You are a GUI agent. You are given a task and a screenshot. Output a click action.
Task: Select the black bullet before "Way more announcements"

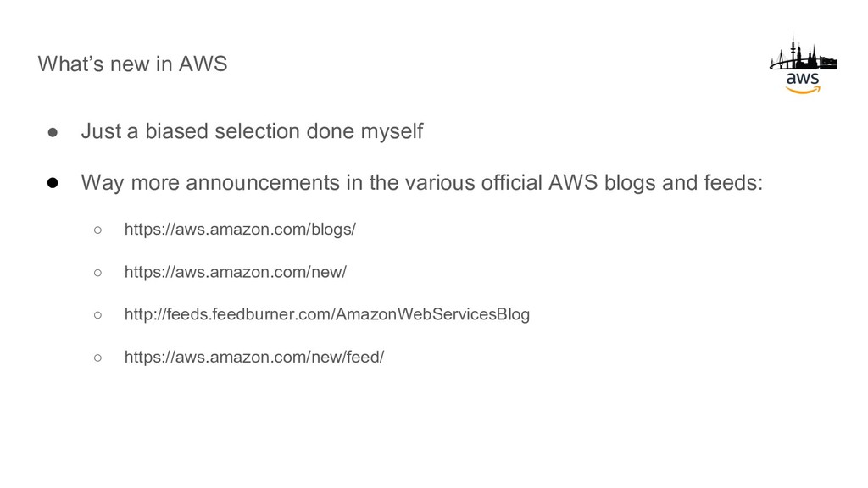[53, 183]
